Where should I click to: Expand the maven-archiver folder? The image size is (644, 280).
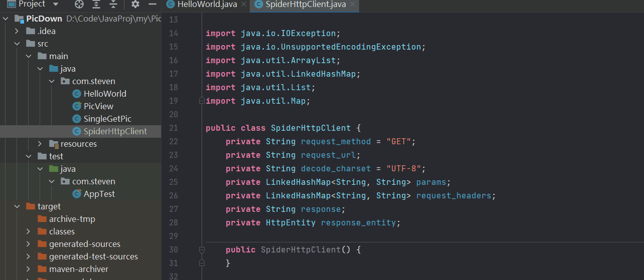[29, 269]
